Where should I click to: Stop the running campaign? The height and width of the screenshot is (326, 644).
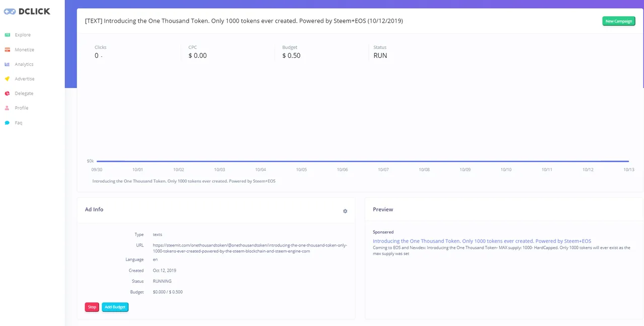[x=92, y=307]
